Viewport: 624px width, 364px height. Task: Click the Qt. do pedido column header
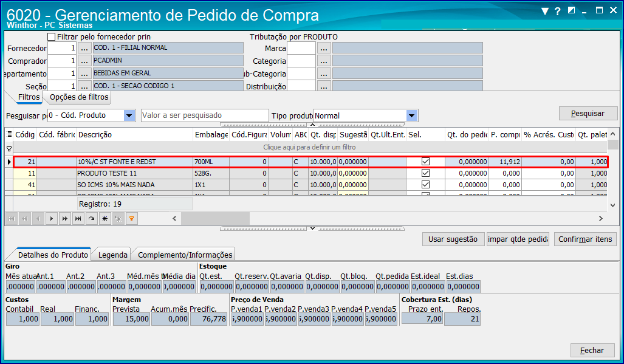click(467, 134)
